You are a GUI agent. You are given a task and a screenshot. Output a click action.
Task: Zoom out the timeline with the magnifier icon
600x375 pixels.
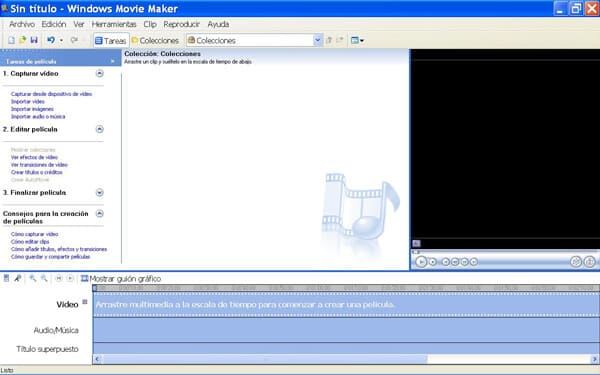point(44,278)
